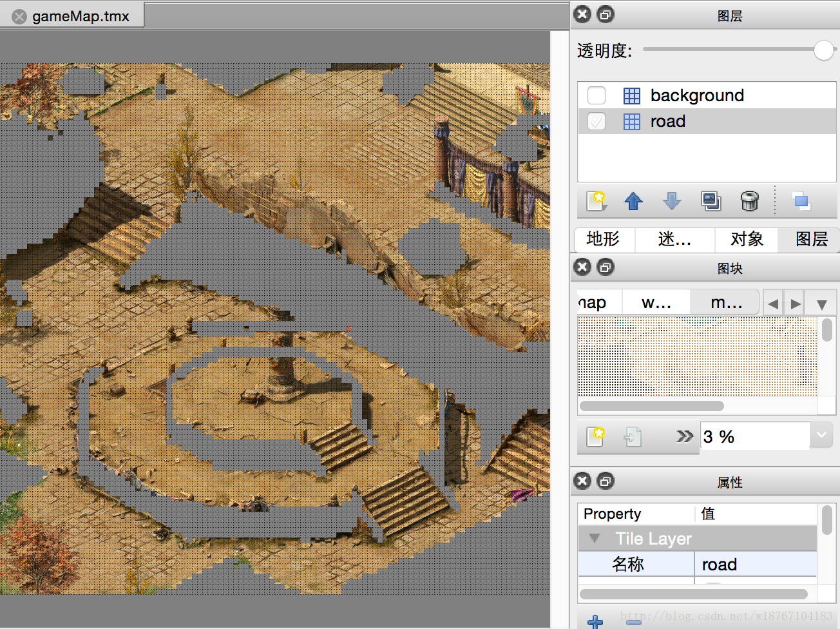
Task: Select the w… tileset tab
Action: tap(656, 302)
